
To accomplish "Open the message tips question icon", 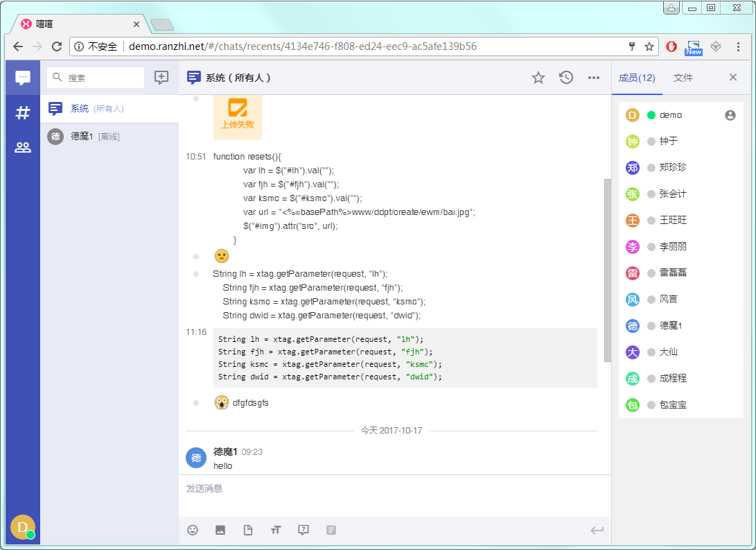I will pyautogui.click(x=304, y=530).
